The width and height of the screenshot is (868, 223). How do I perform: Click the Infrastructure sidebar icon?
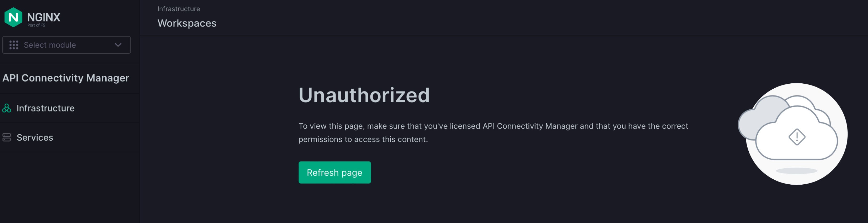coord(6,108)
